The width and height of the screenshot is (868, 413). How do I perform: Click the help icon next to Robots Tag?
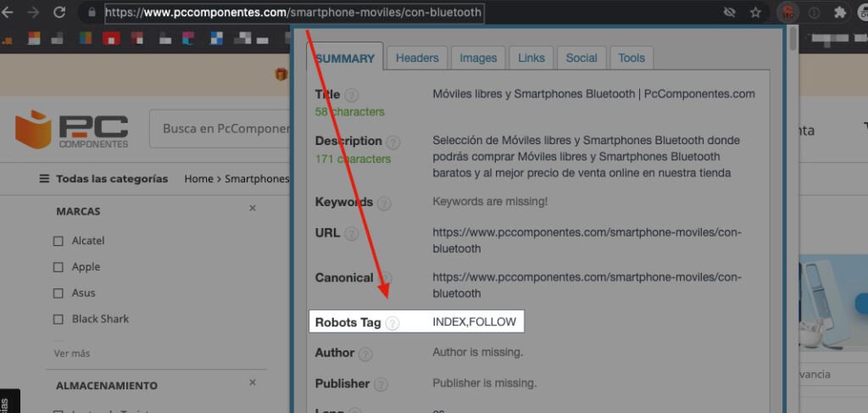[392, 323]
